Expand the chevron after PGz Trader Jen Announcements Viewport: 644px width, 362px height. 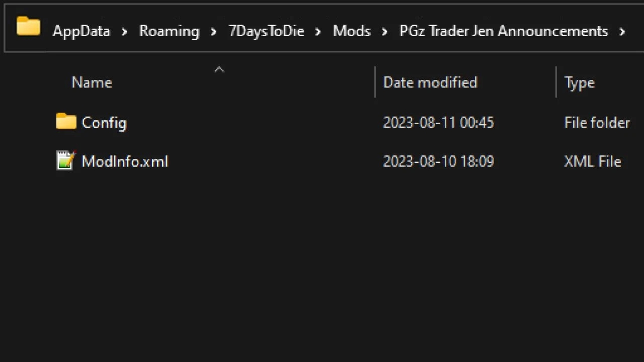(x=622, y=32)
